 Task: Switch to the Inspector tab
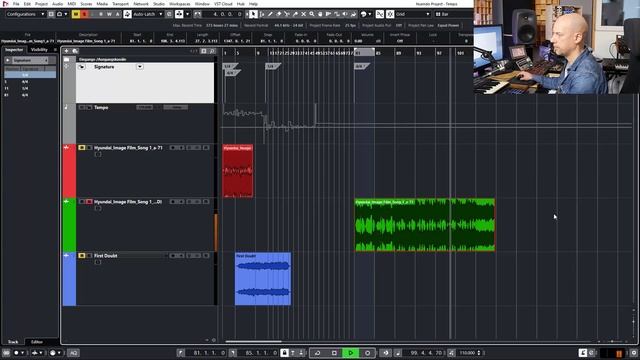[x=14, y=49]
